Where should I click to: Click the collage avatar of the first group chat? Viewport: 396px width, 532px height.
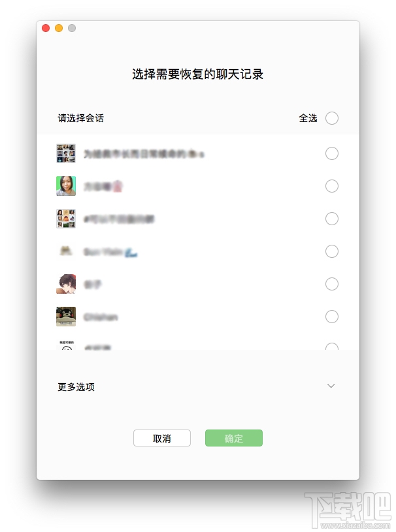point(66,153)
